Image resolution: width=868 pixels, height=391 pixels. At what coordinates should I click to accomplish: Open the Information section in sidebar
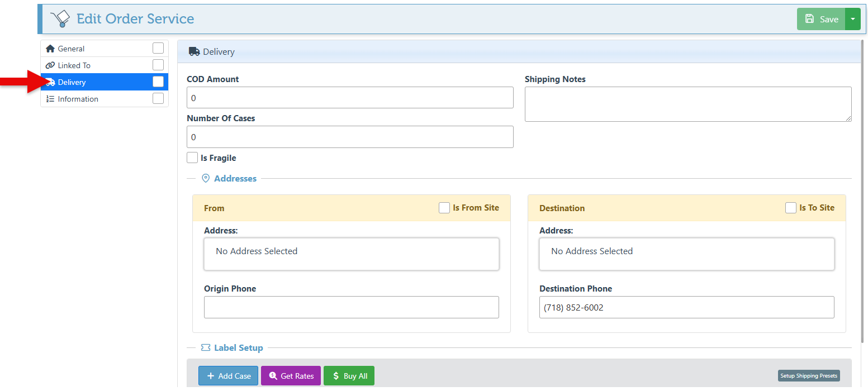click(78, 99)
